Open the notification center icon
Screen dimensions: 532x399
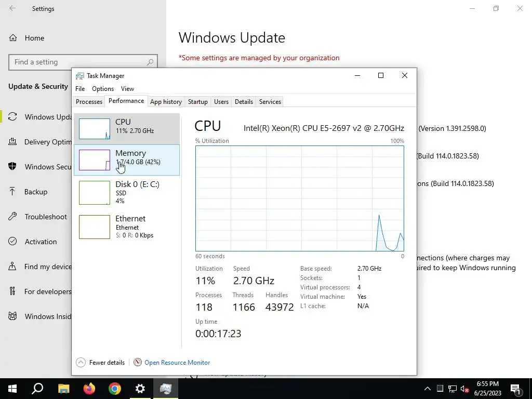pyautogui.click(x=515, y=389)
